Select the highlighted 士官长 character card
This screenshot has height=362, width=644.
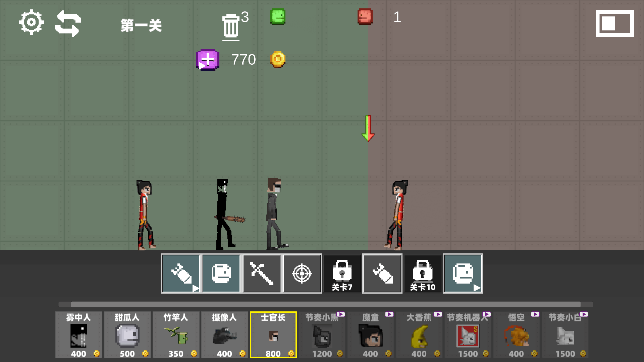point(273,335)
